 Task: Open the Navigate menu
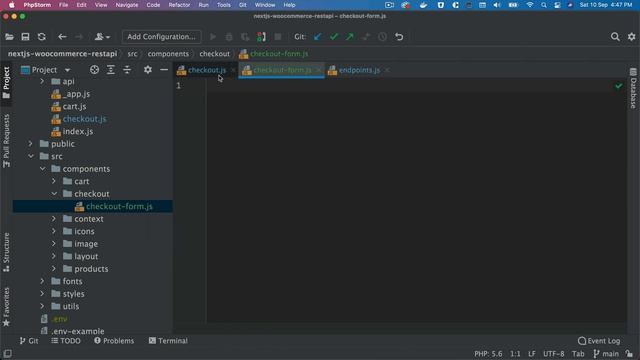(127, 5)
